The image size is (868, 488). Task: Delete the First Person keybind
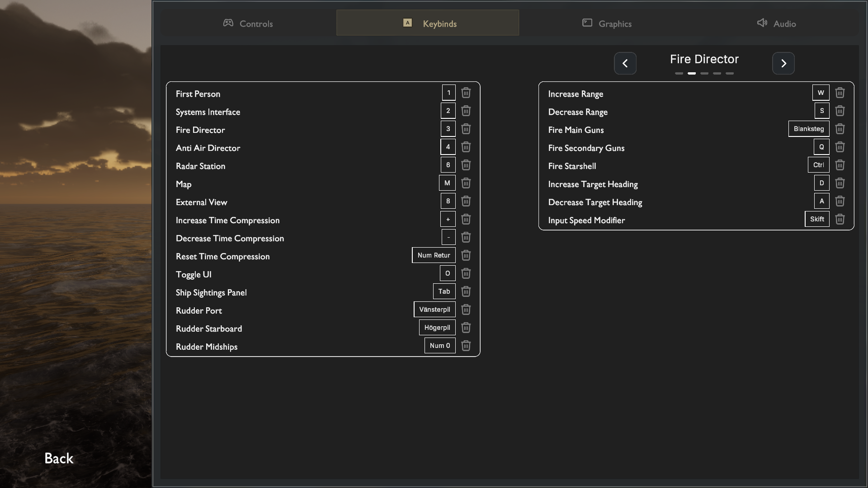pos(466,93)
